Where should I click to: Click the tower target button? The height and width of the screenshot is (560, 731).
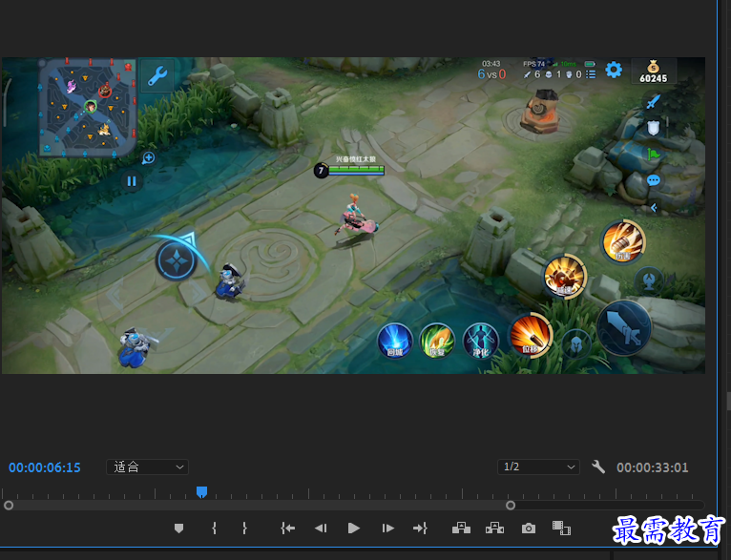click(x=649, y=280)
